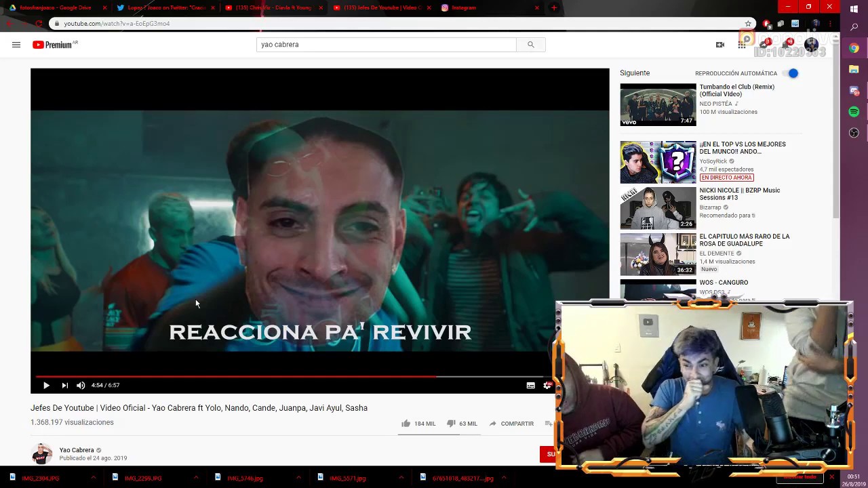Screen dimensions: 868x488
Task: Bookmark this page with the star
Action: pos(748,24)
